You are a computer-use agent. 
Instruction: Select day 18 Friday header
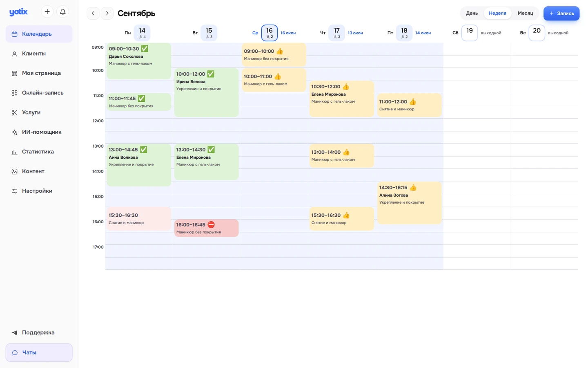tap(404, 33)
